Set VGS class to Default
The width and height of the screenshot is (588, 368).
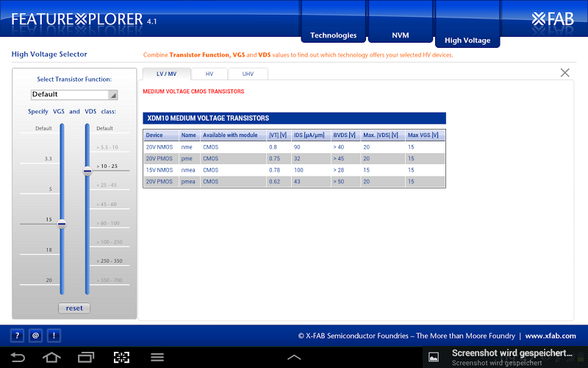tap(43, 128)
